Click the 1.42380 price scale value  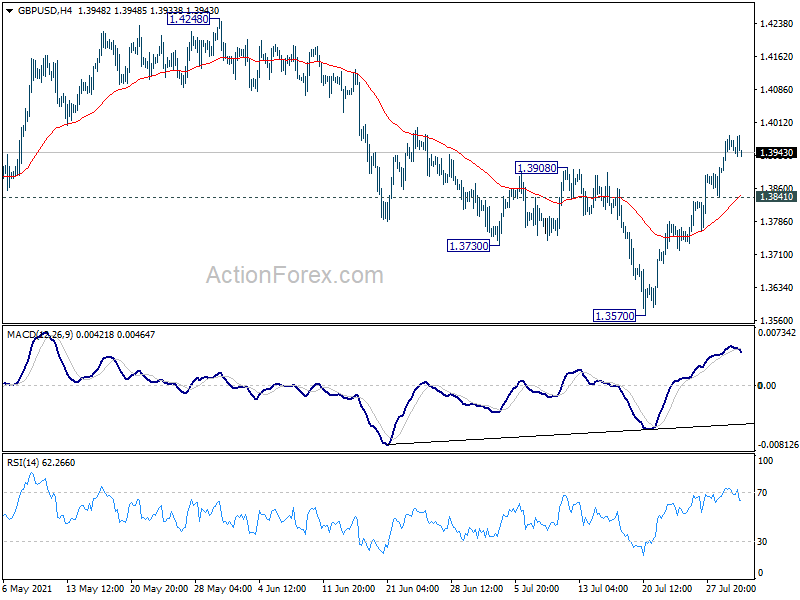click(777, 23)
